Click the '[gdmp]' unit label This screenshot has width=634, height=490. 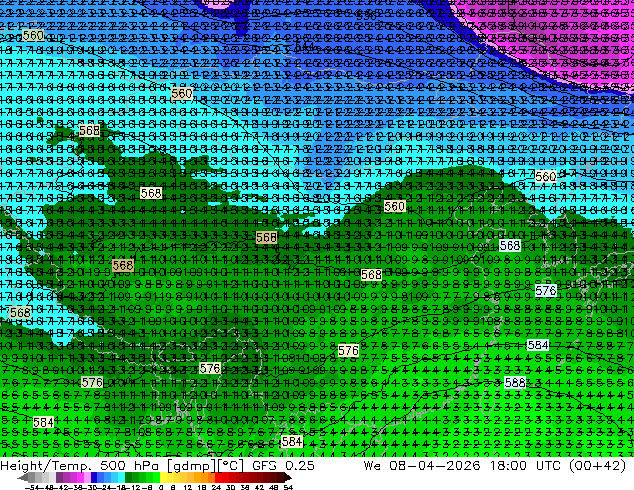click(191, 466)
